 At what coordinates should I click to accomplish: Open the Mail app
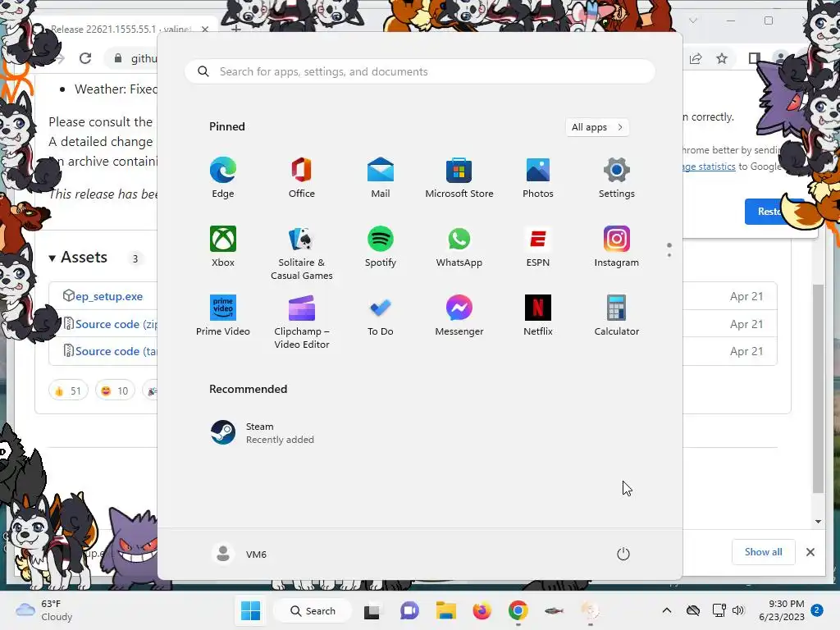coord(381,178)
